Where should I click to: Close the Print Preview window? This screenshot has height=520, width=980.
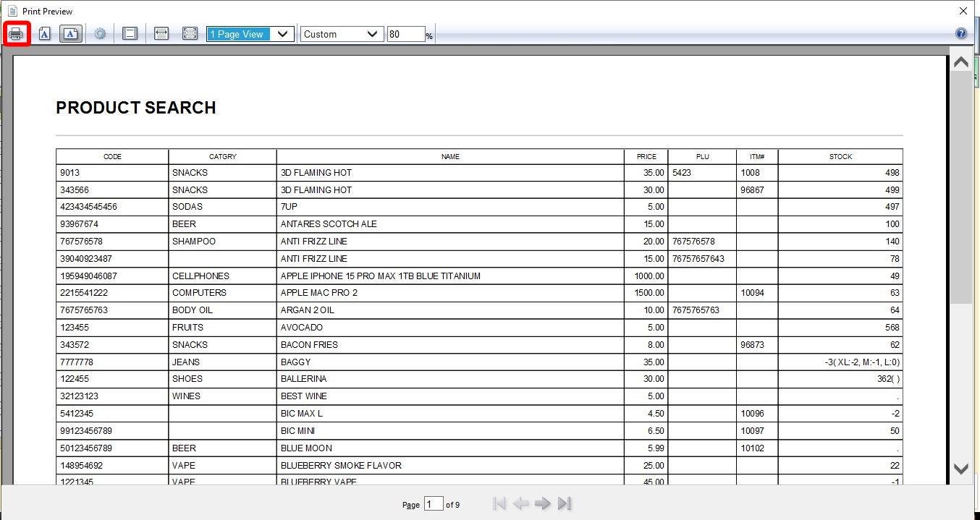[963, 11]
